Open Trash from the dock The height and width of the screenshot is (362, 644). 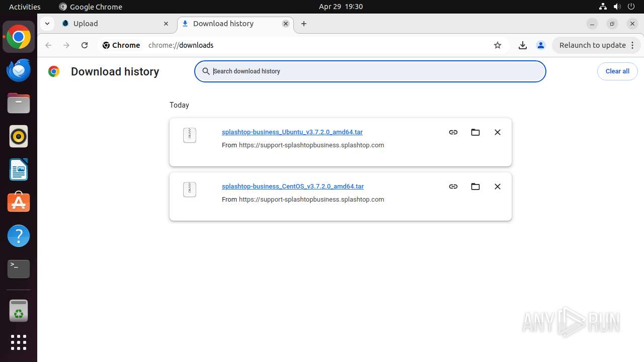point(19,311)
